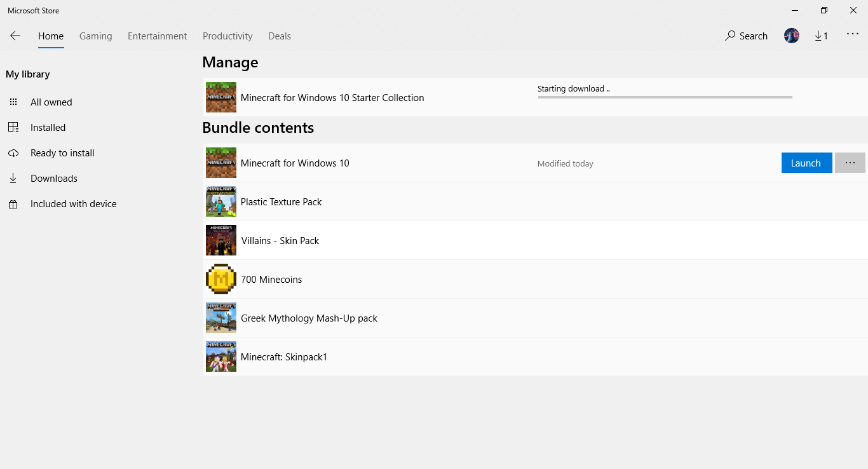
Task: Open the Home tab
Action: [x=51, y=36]
